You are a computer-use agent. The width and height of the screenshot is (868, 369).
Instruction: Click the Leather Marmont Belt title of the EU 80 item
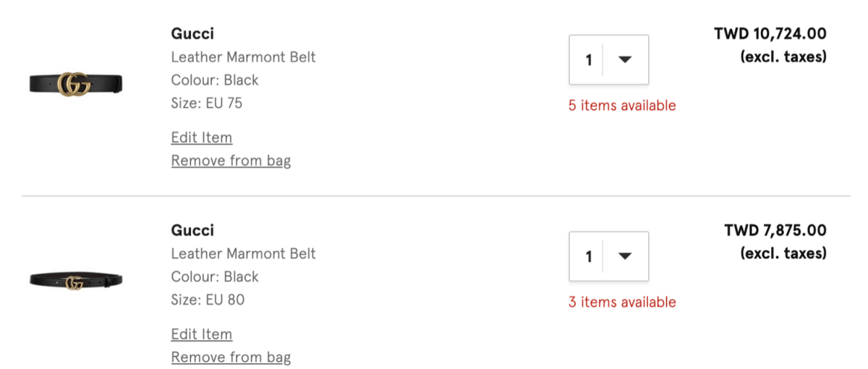(243, 253)
